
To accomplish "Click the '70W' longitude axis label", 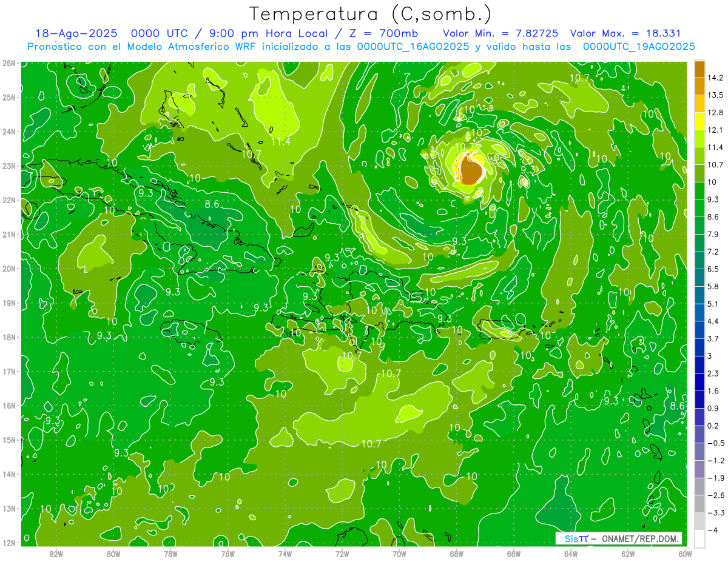I will click(399, 553).
